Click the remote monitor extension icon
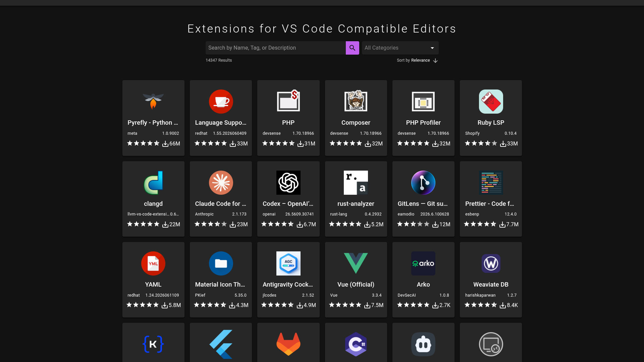644x362 pixels. (491, 344)
